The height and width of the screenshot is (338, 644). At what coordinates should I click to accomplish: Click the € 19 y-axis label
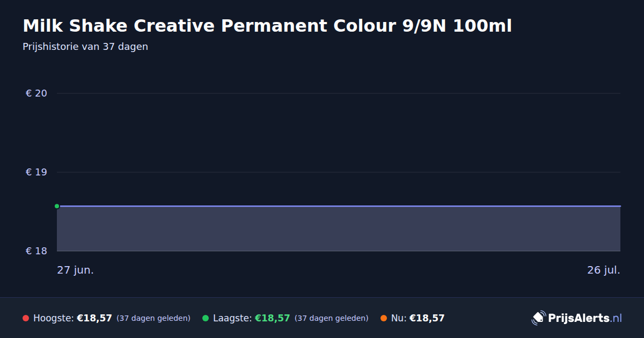point(36,172)
